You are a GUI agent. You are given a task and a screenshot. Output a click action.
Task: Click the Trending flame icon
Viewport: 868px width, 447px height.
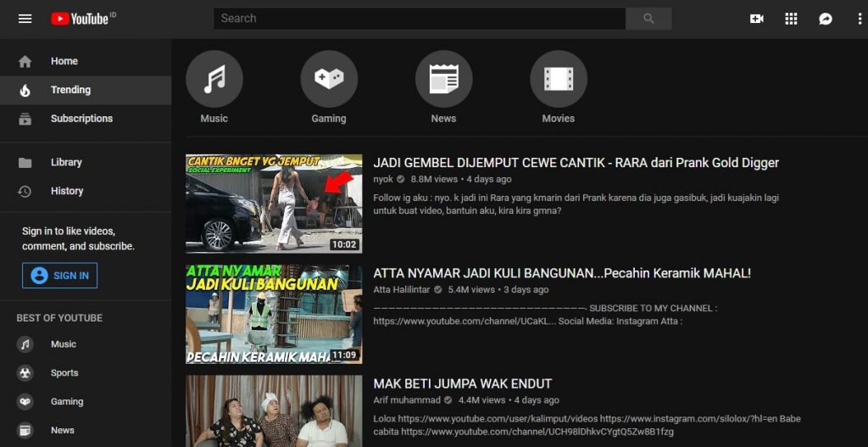25,90
